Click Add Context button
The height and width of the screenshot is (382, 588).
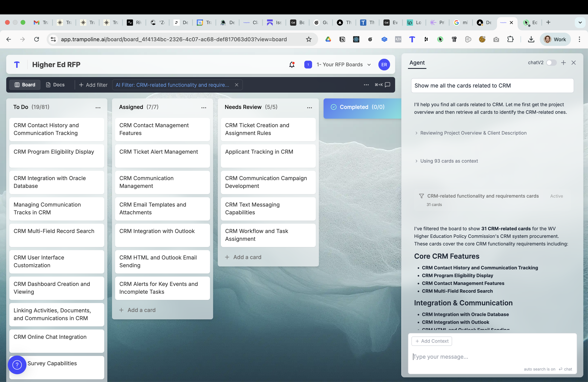point(432,341)
